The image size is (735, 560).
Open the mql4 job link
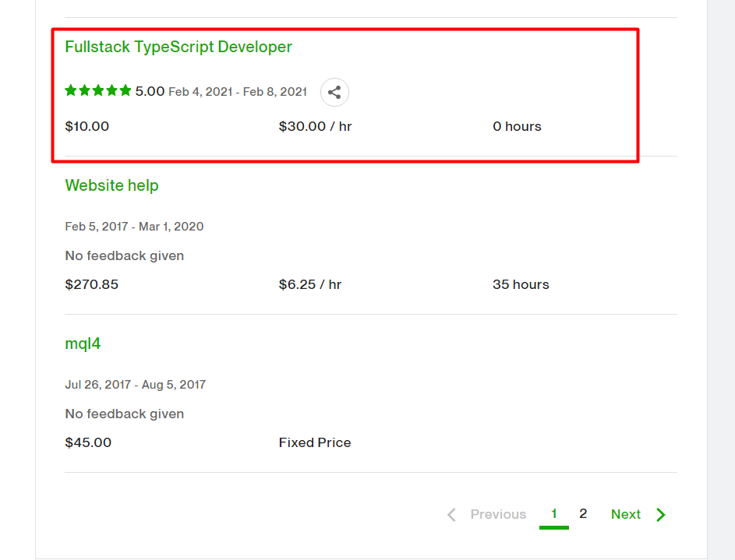(x=83, y=343)
